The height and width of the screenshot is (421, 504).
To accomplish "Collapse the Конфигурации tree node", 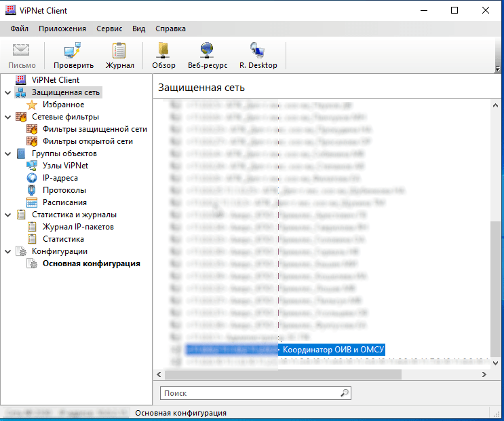I will click(x=7, y=252).
